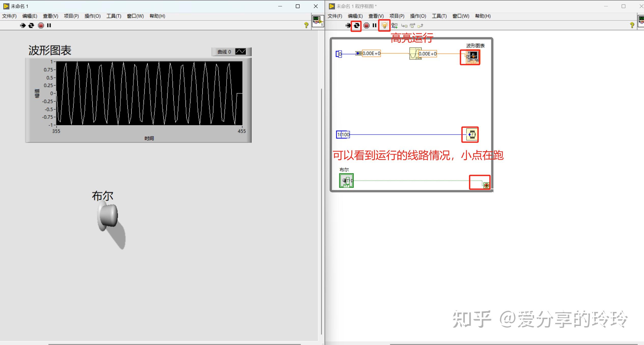Open the 工具(T) menu
This screenshot has height=345, width=644.
click(x=114, y=16)
